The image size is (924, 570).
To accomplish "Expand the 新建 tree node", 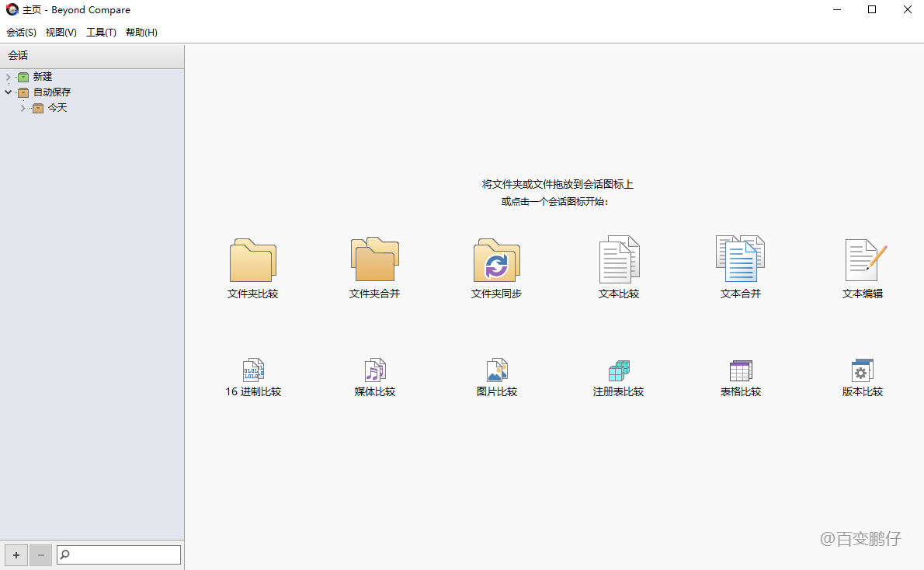I will click(9, 77).
